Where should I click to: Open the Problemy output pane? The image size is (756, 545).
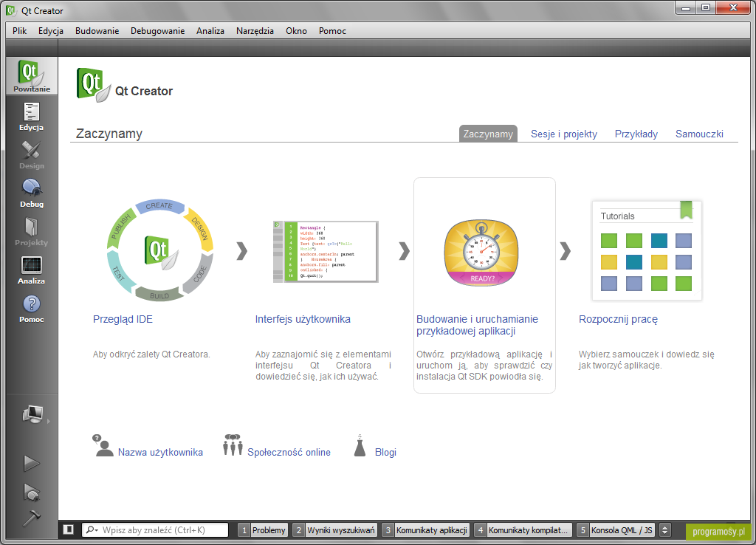(264, 530)
